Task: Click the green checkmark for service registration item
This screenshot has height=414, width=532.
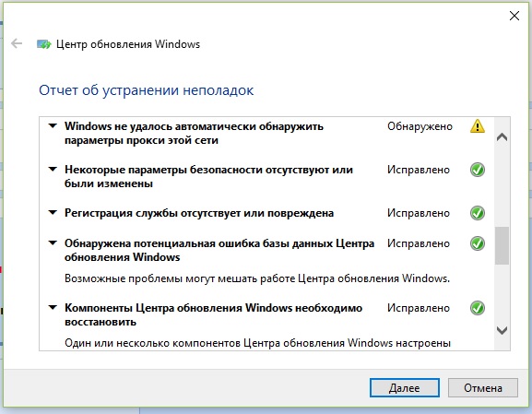Action: point(478,213)
